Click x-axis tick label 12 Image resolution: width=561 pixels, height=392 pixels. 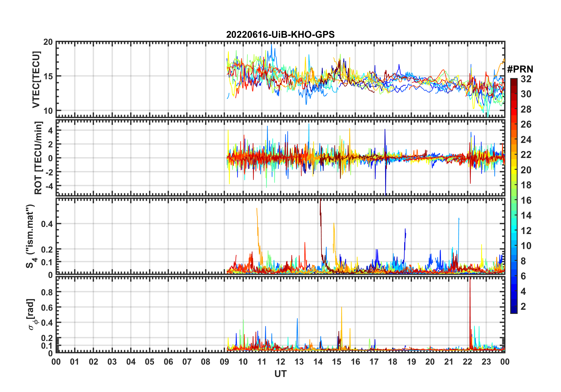click(x=280, y=362)
